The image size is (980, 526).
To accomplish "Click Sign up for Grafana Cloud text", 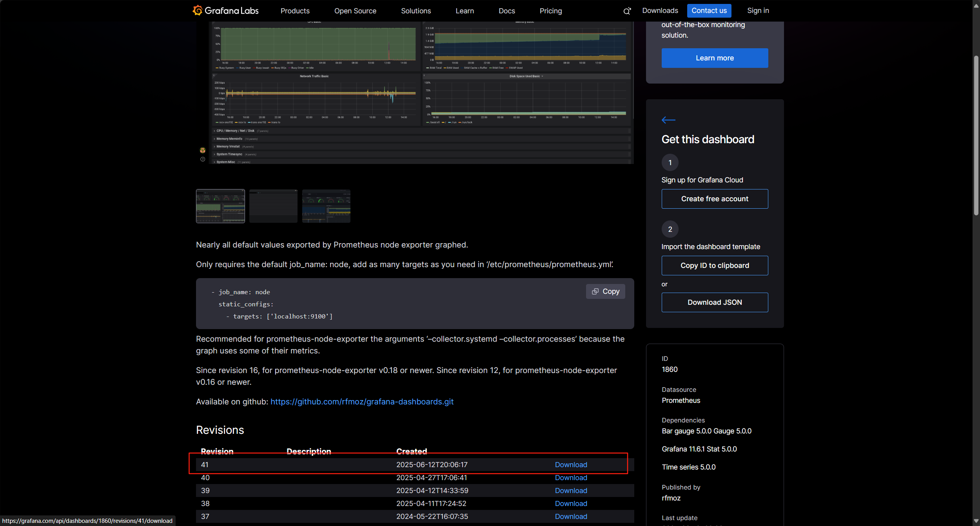I will coord(702,180).
